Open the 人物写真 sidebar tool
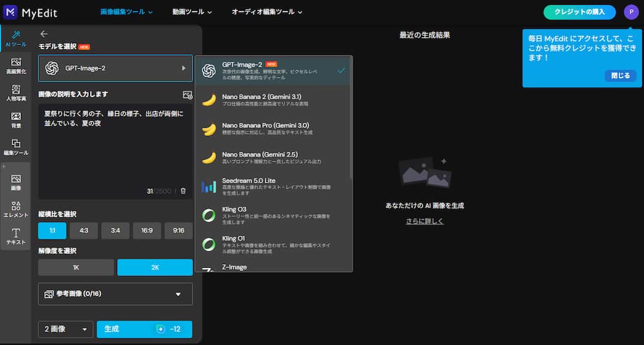Viewport: 644px width, 345px height. pos(16,93)
